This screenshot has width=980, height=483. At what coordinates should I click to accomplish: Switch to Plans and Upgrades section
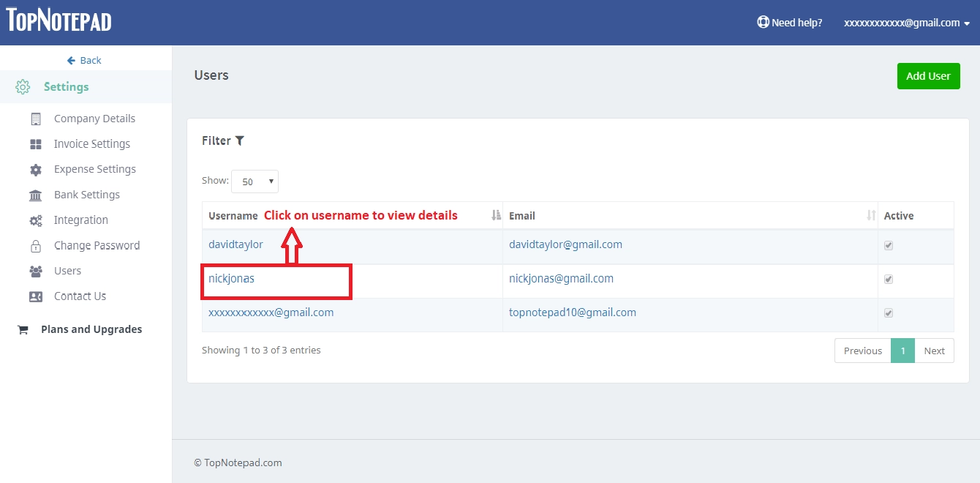click(x=91, y=329)
